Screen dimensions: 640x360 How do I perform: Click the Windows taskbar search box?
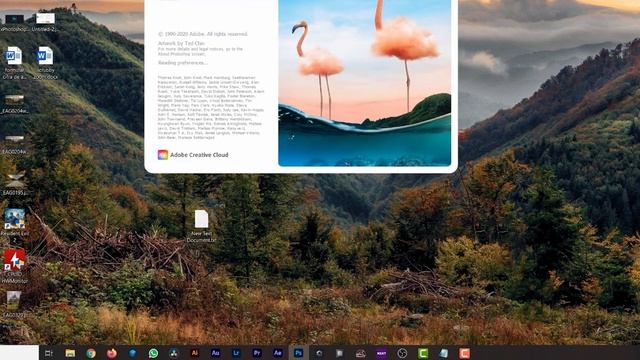19,353
